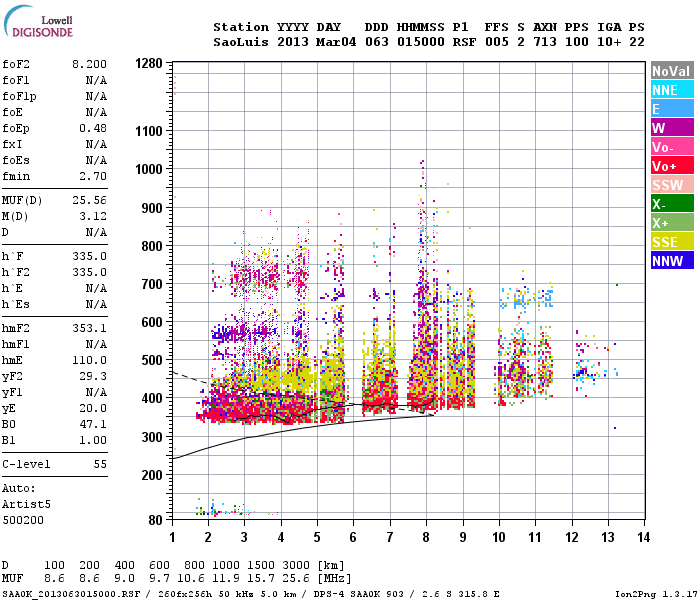
Task: Click the 063 DDD day-of-year value
Action: 376,42
